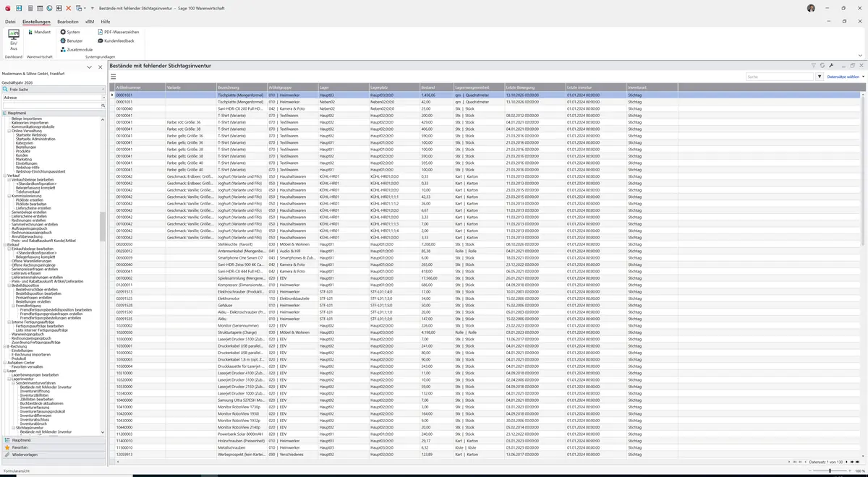Click the navigation search text field
868x477 pixels.
(x=51, y=106)
